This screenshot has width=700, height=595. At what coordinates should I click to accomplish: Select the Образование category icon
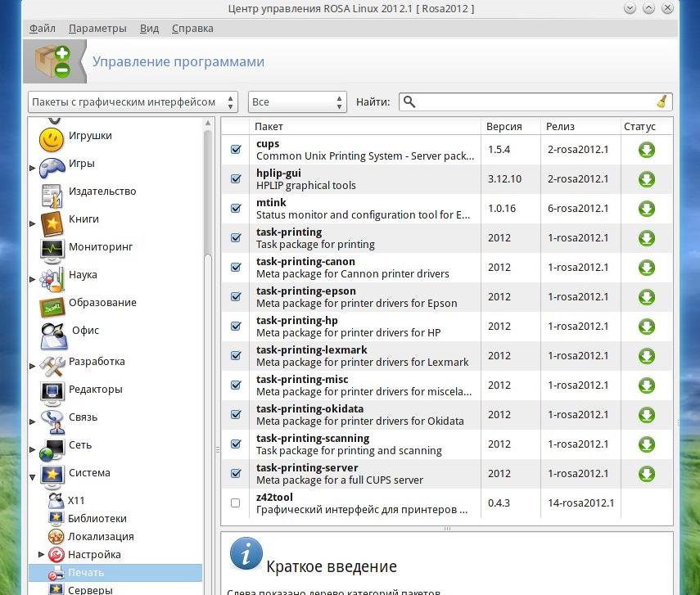pyautogui.click(x=52, y=304)
